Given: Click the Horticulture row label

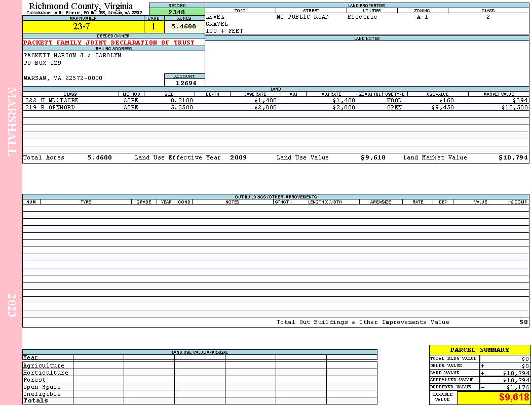Looking at the screenshot, I should point(46,373).
